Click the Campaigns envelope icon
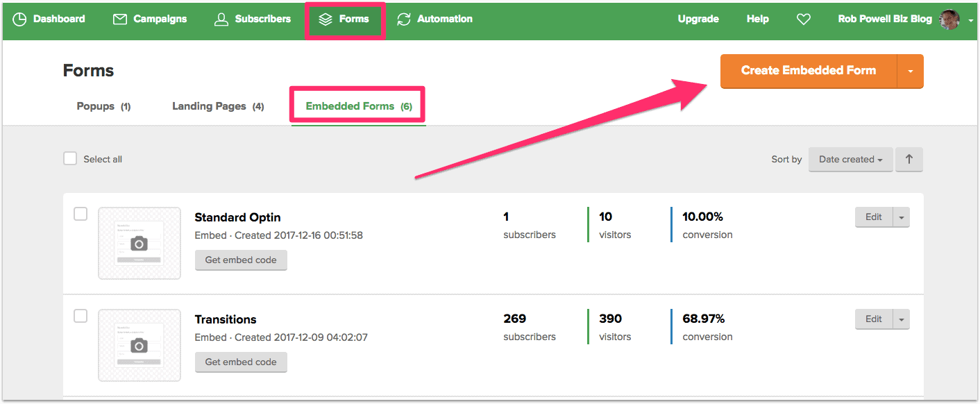 point(120,19)
